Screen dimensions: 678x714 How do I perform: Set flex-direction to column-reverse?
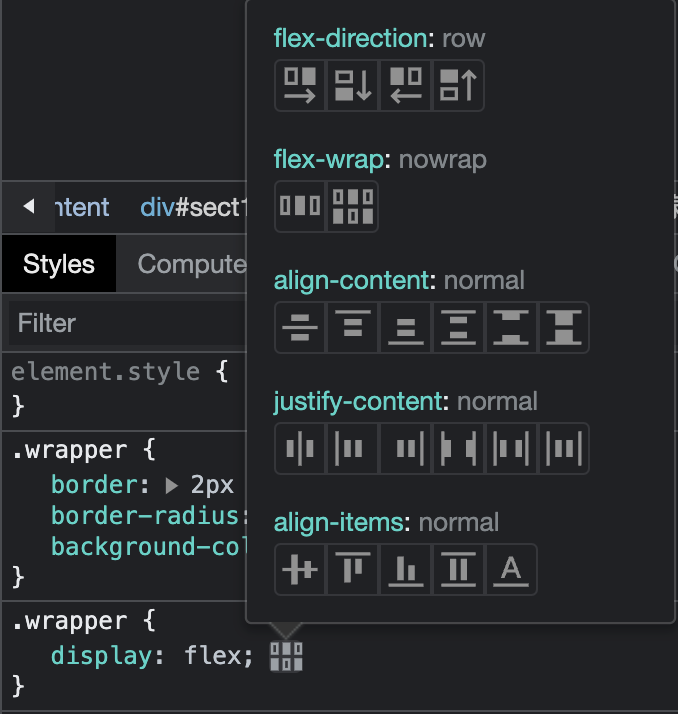click(458, 85)
